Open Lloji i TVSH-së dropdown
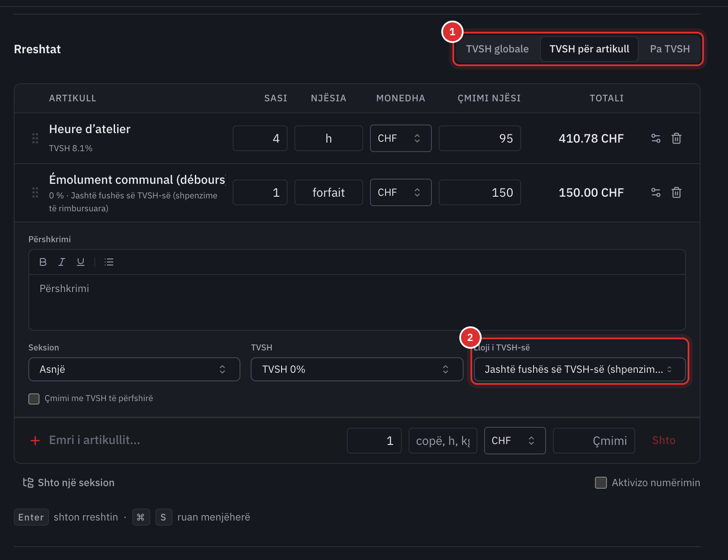This screenshot has height=560, width=728. pos(580,369)
